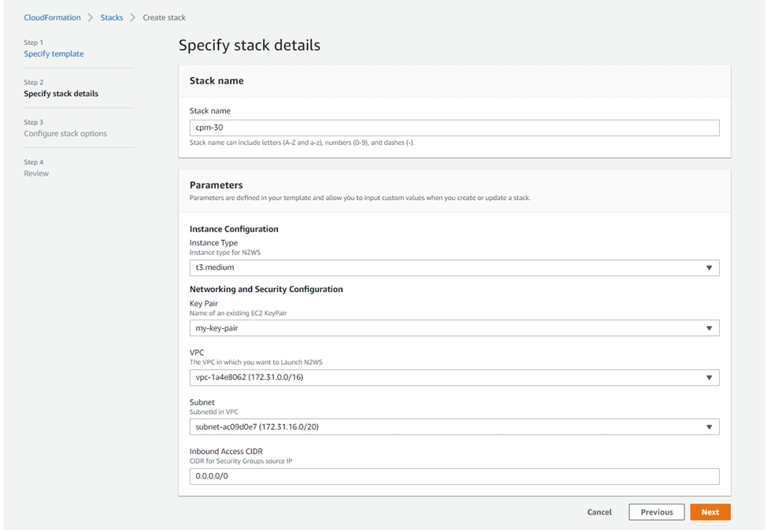
Task: Click the Instance Configuration group label
Action: click(234, 229)
